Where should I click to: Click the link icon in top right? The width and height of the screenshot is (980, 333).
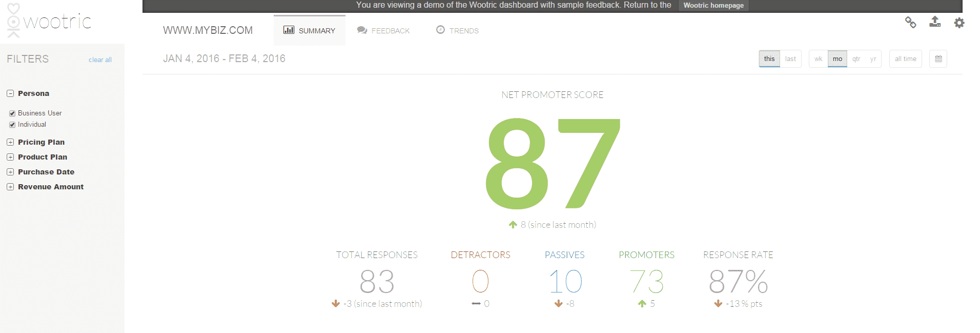point(910,22)
